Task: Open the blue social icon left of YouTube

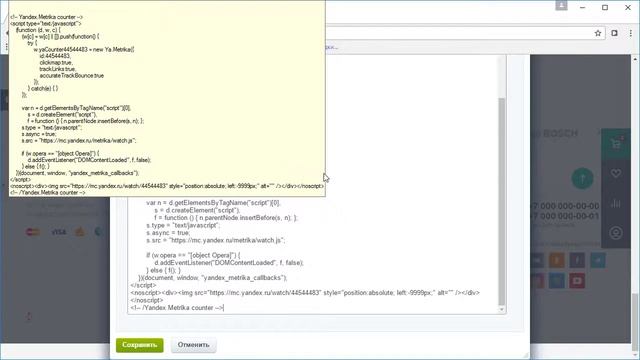Action: [557, 281]
